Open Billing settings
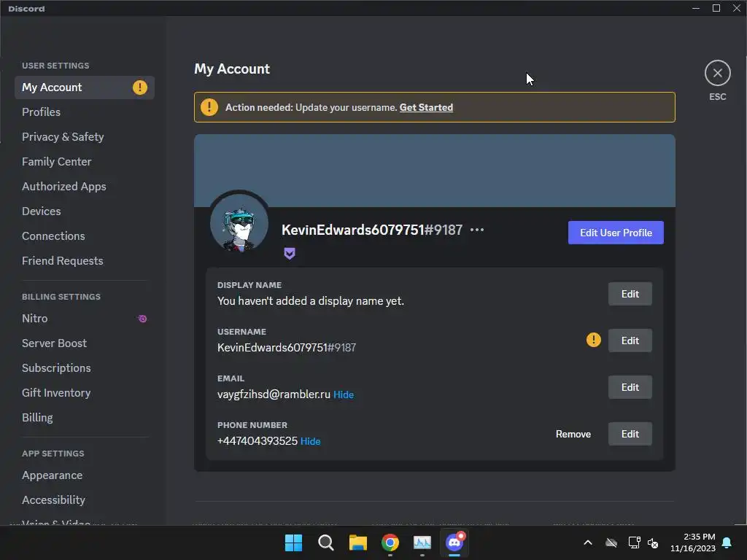Image resolution: width=747 pixels, height=560 pixels. pos(85,418)
